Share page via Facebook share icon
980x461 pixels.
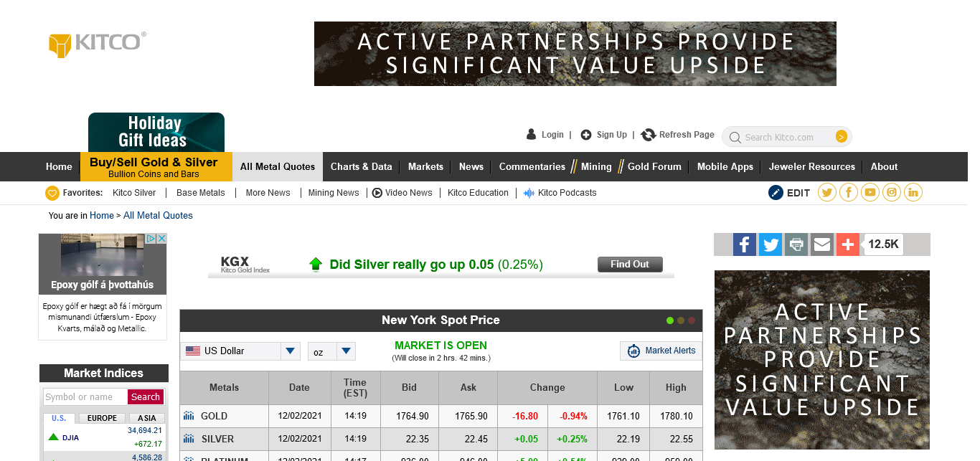745,244
